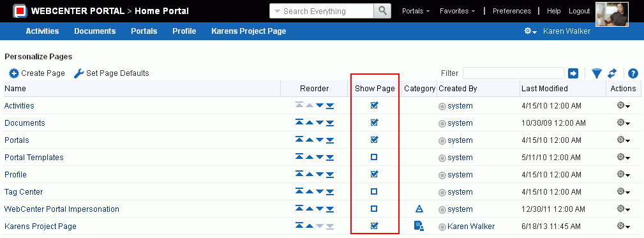This screenshot has height=238, width=644.
Task: Move Profile page down one position
Action: tap(320, 174)
